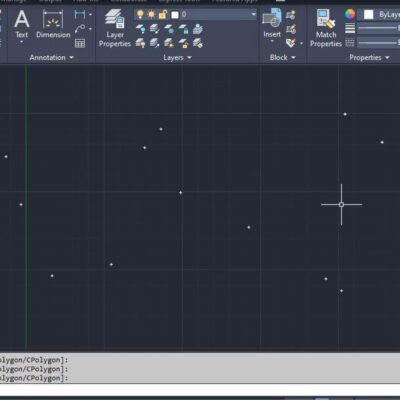The width and height of the screenshot is (400, 400).
Task: Insert a Table from Annotation panel
Action: 80,43
